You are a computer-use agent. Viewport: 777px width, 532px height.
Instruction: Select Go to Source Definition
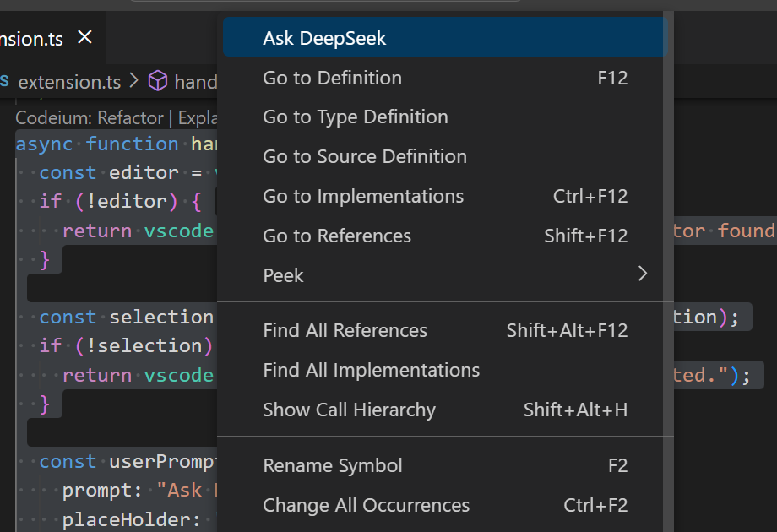364,156
